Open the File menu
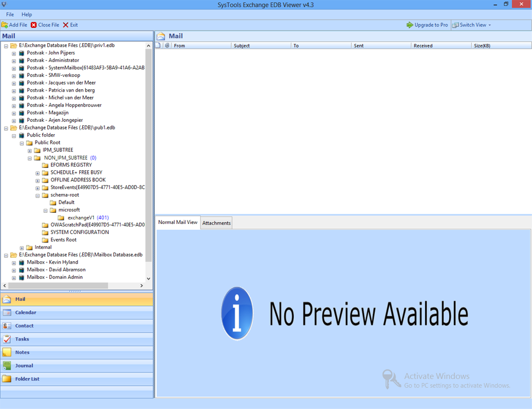Screen dimensions: 532x409 coord(10,15)
